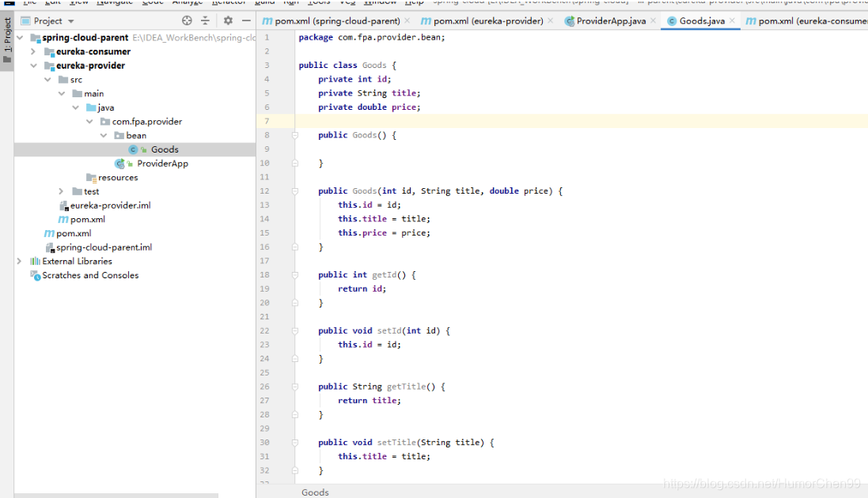Close pom.xml (eureka-provider) tab

550,21
